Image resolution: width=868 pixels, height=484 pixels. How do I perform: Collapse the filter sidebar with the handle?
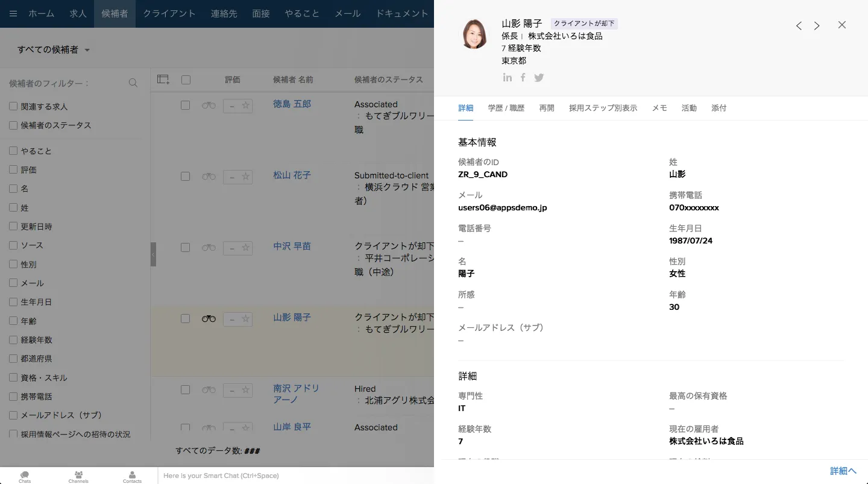(x=153, y=254)
